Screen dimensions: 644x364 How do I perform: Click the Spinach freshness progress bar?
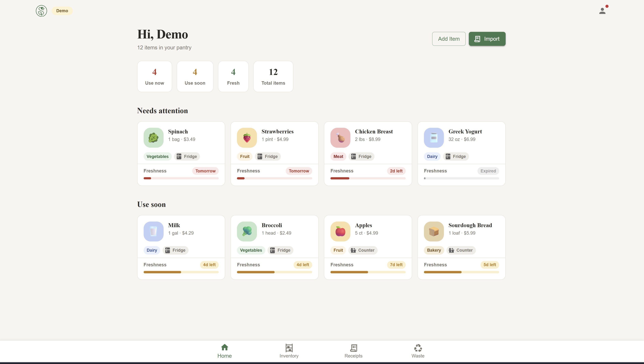pyautogui.click(x=181, y=178)
